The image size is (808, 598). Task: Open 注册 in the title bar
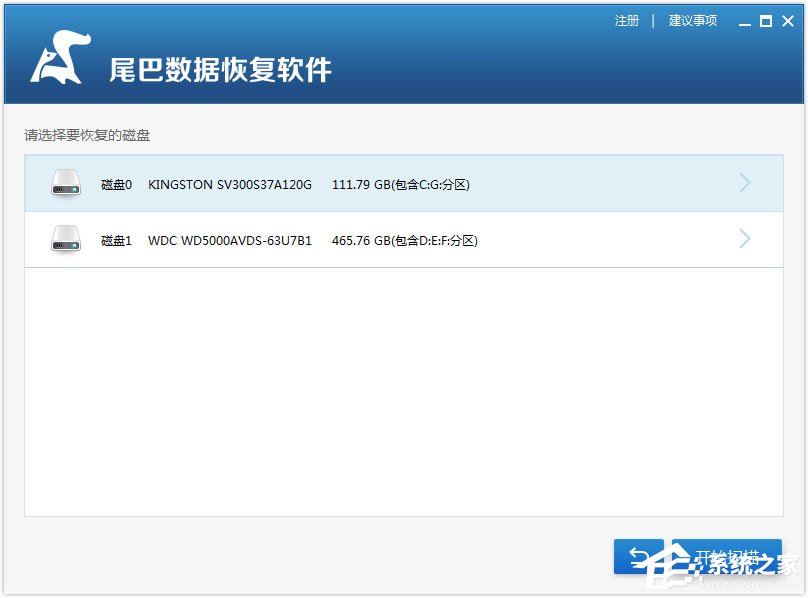(x=627, y=21)
